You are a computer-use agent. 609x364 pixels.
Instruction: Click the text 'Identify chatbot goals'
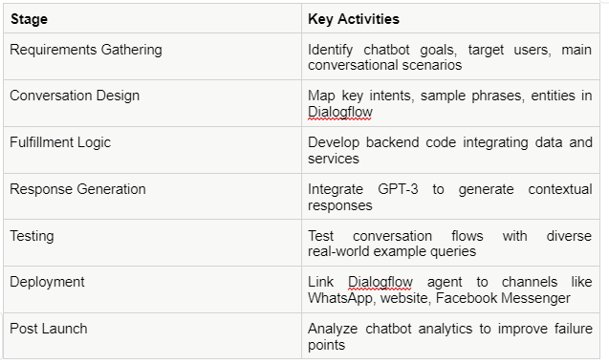click(x=382, y=50)
